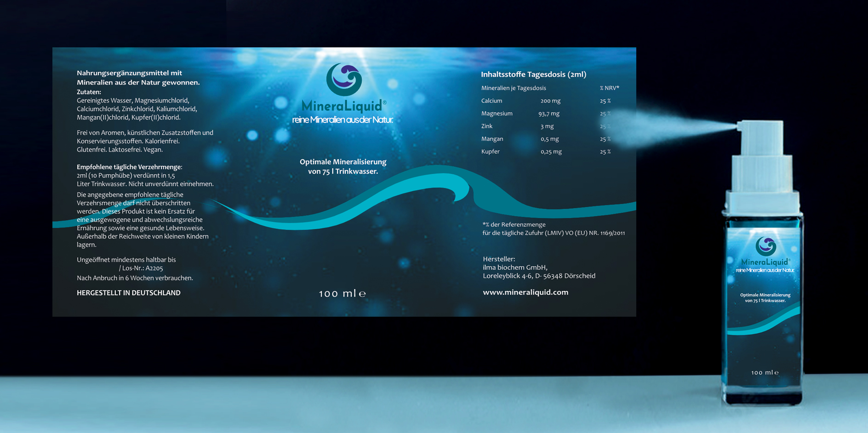Click 'Ungeöffnet mindestens haltbar bis' line
Screen dimensions: 868x433
point(126,260)
